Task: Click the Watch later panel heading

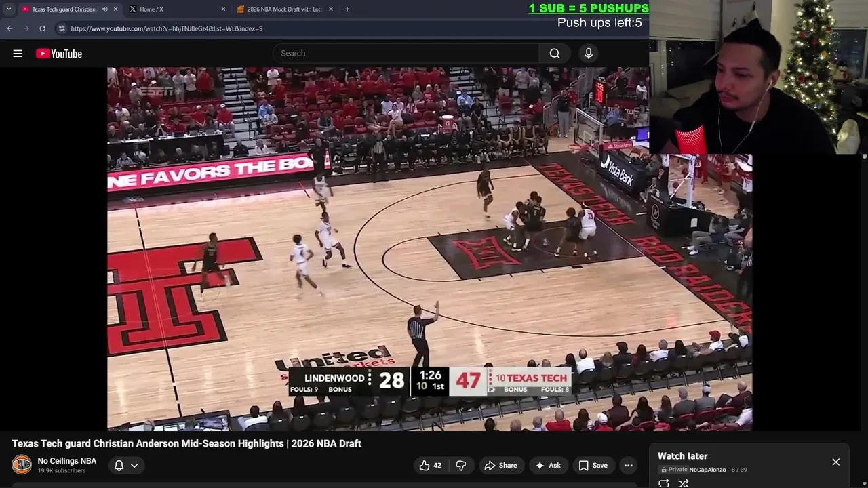Action: (682, 456)
